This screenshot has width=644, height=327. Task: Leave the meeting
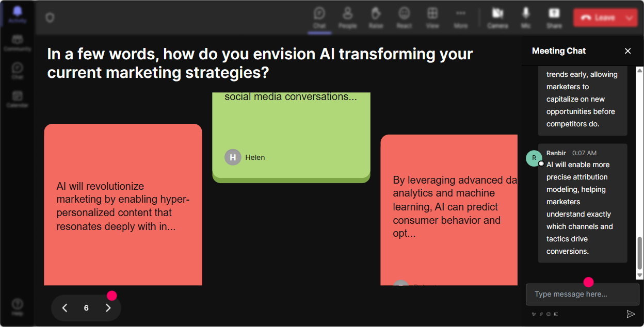(598, 18)
